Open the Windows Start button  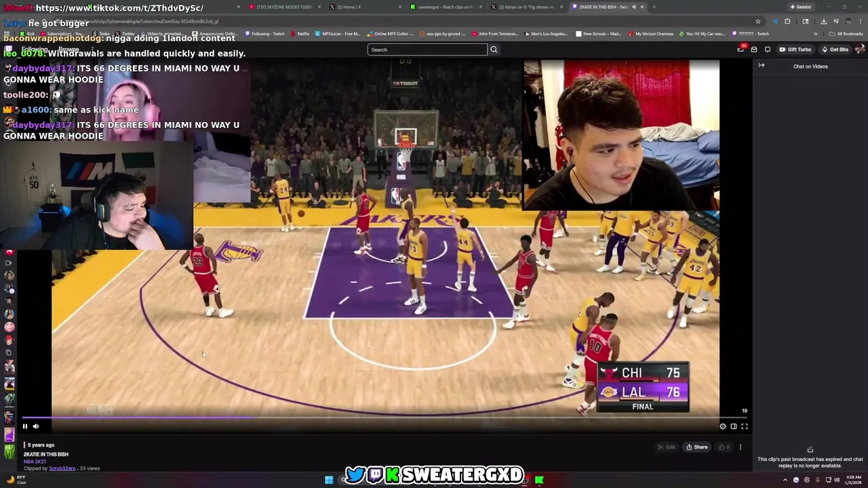(x=329, y=480)
